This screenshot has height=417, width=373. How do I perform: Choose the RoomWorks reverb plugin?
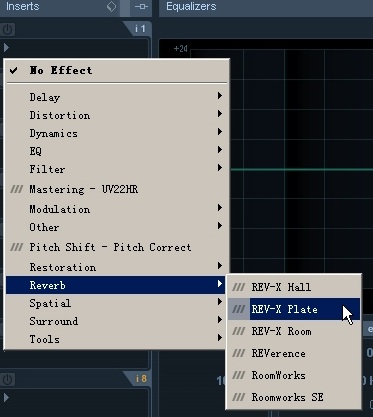click(x=294, y=375)
